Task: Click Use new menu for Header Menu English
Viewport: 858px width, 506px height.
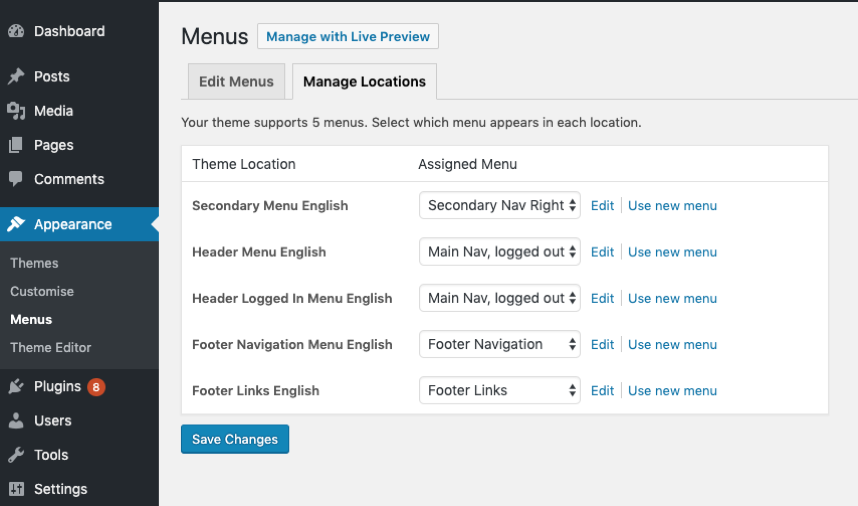Action: [x=673, y=252]
